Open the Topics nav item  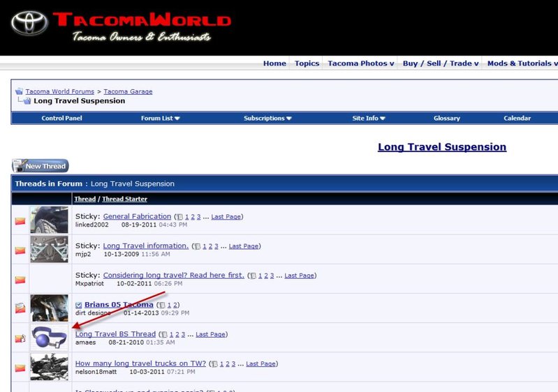pyautogui.click(x=307, y=63)
